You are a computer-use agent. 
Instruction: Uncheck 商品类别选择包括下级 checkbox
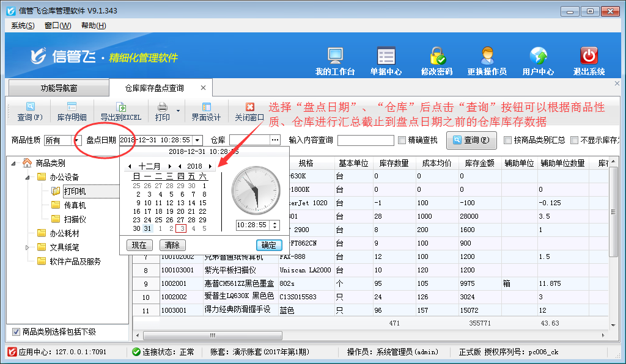(x=16, y=332)
